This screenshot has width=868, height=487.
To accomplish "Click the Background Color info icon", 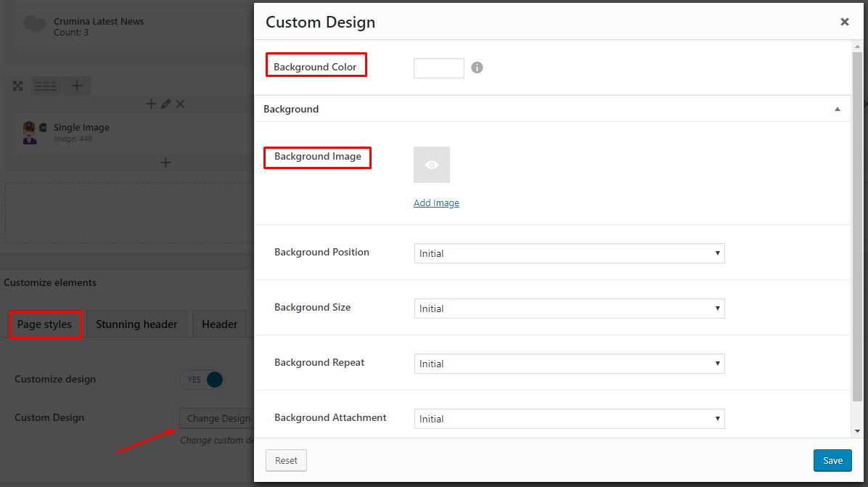I will pyautogui.click(x=477, y=67).
